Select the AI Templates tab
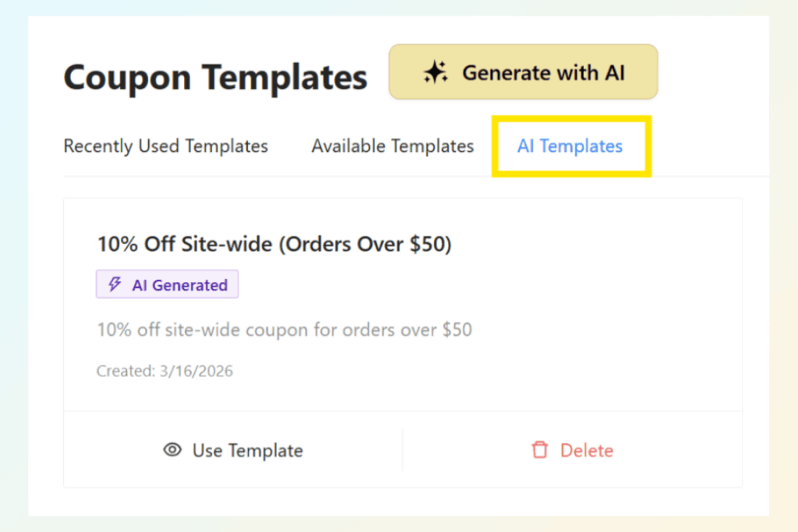Viewport: 798px width, 532px height. point(570,146)
